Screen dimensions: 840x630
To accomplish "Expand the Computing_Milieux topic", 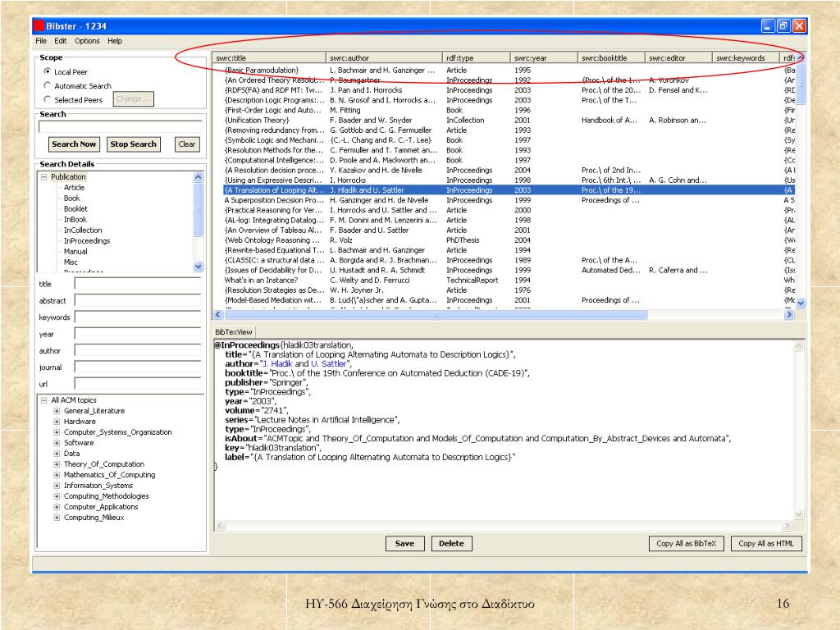I will [57, 518].
